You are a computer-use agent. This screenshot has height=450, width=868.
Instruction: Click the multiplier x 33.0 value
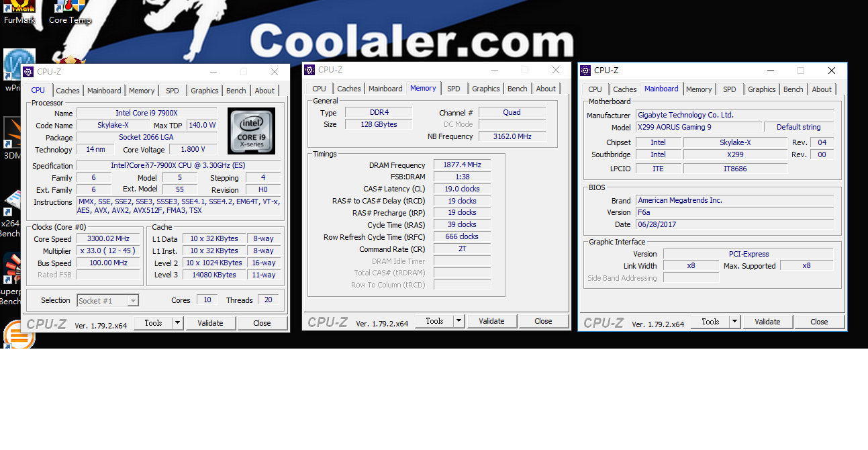[x=109, y=251]
